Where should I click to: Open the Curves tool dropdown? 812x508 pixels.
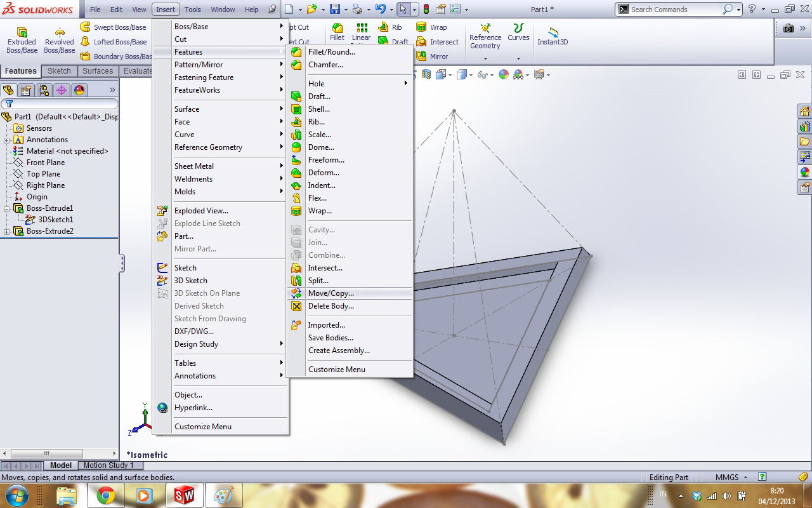(518, 58)
